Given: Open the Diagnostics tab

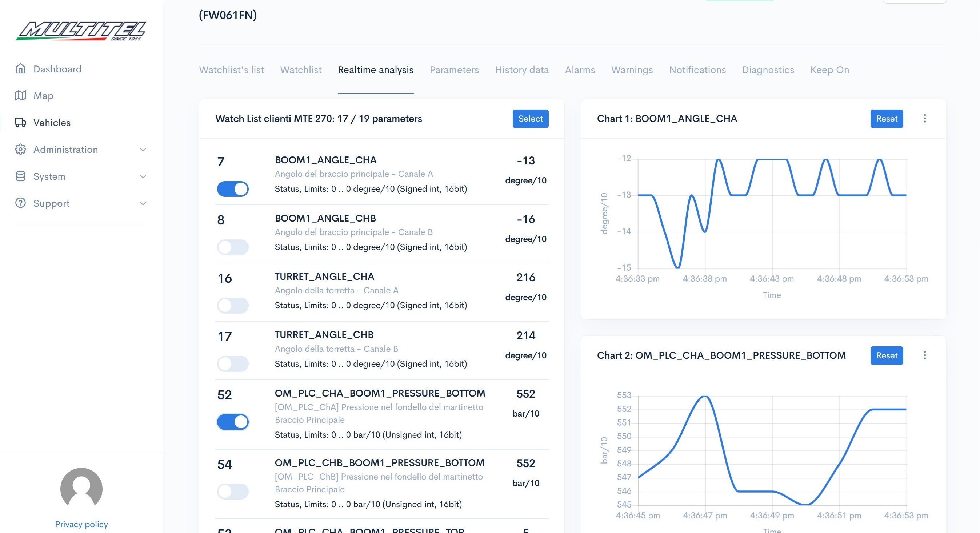Looking at the screenshot, I should [x=768, y=70].
